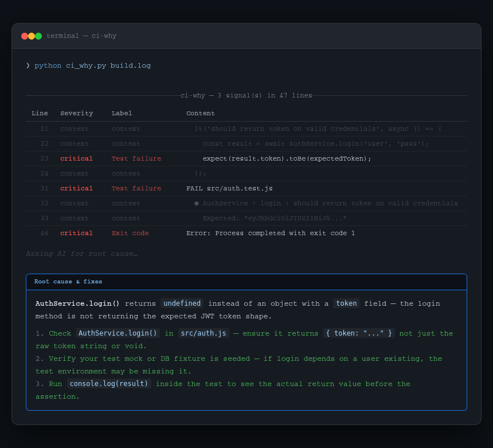Click the 'critical' severity on line 23
Screen dimensions: 493x448
click(76, 158)
